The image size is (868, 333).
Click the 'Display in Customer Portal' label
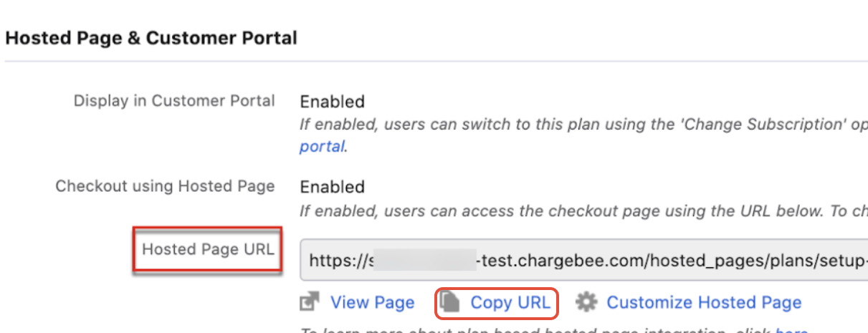(174, 101)
